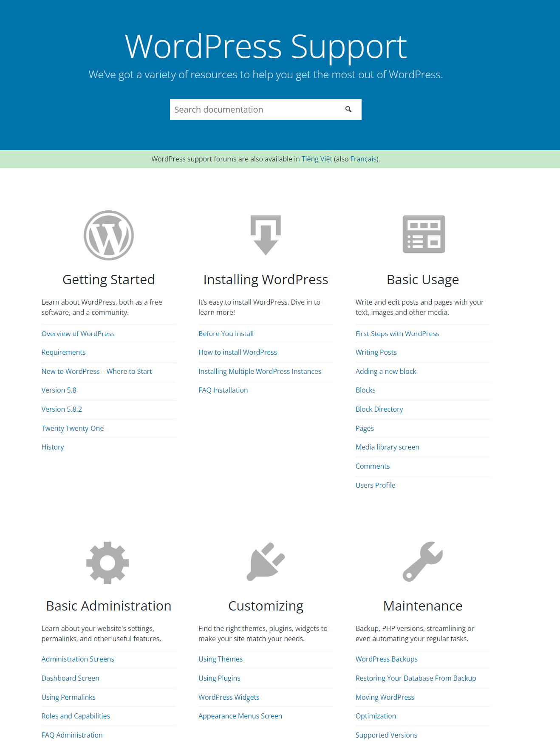The width and height of the screenshot is (560, 755).
Task: Open the Using Permalinks article
Action: tap(68, 697)
